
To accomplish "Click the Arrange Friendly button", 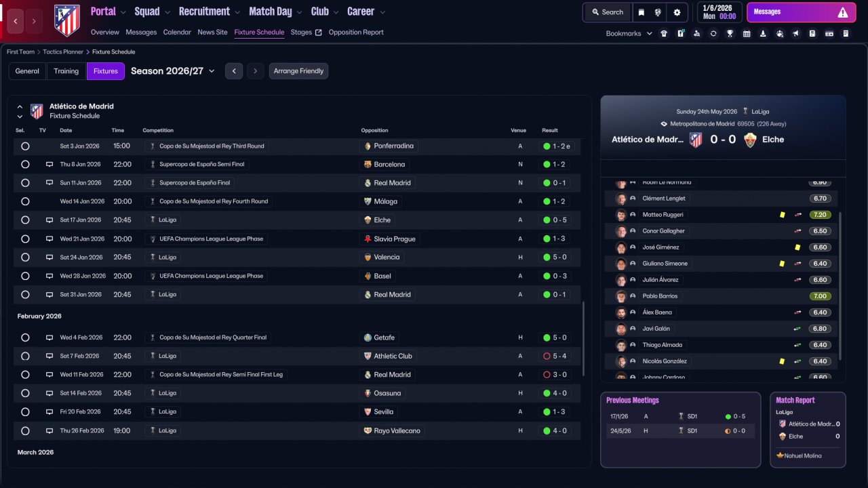I will [x=298, y=71].
